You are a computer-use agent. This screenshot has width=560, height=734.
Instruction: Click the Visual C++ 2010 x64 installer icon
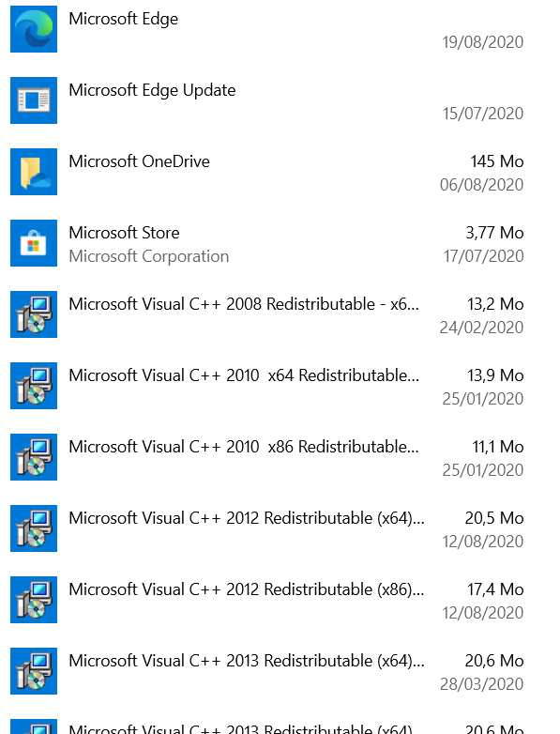[34, 386]
